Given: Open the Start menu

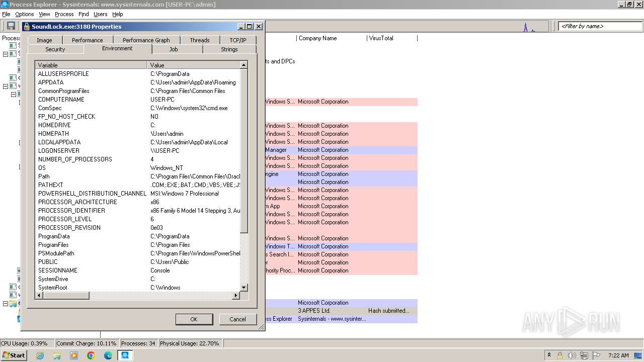Looking at the screenshot, I should click(x=14, y=355).
